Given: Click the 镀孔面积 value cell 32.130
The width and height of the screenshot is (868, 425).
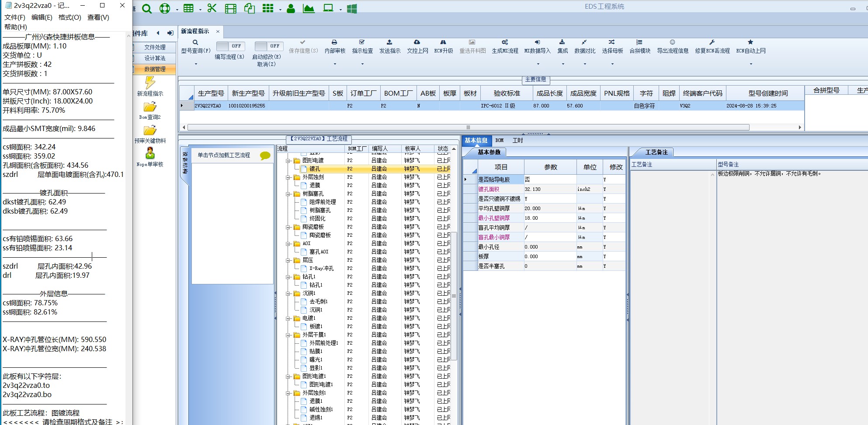Looking at the screenshot, I should tap(550, 189).
